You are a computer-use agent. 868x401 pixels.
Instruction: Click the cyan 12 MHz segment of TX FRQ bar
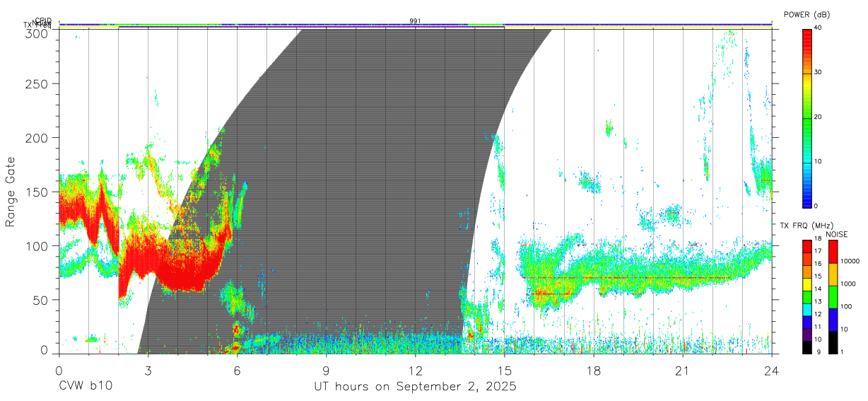(x=807, y=308)
